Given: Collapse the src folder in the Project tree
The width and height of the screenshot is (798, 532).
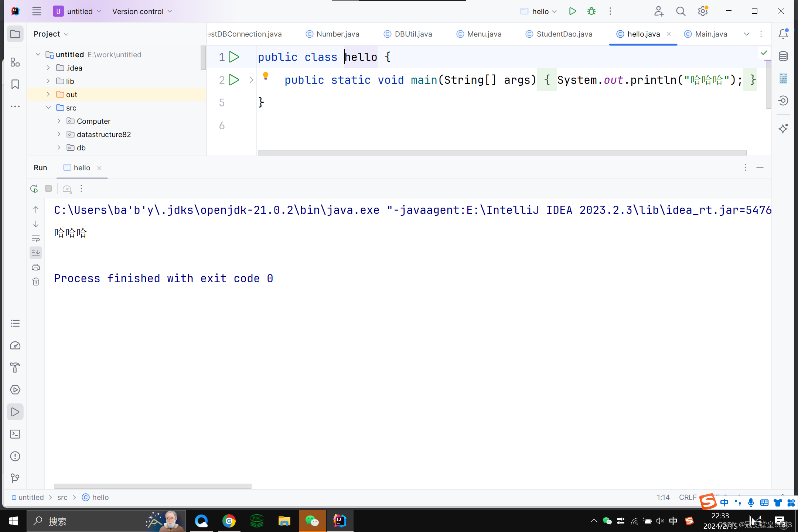Looking at the screenshot, I should (48, 108).
